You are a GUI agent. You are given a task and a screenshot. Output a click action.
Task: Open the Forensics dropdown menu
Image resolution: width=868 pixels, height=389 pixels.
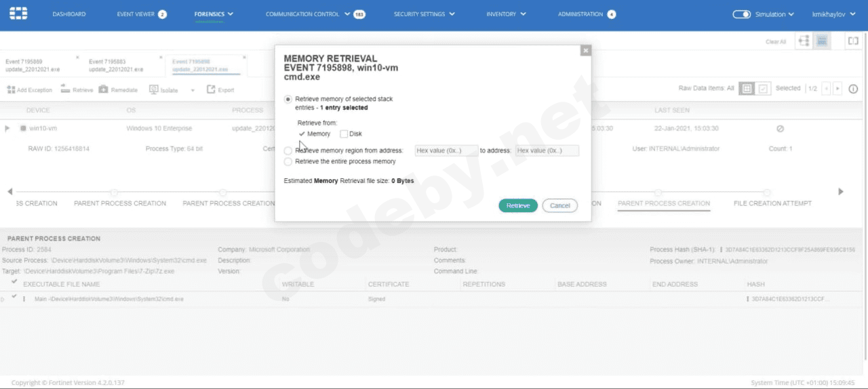pyautogui.click(x=214, y=14)
